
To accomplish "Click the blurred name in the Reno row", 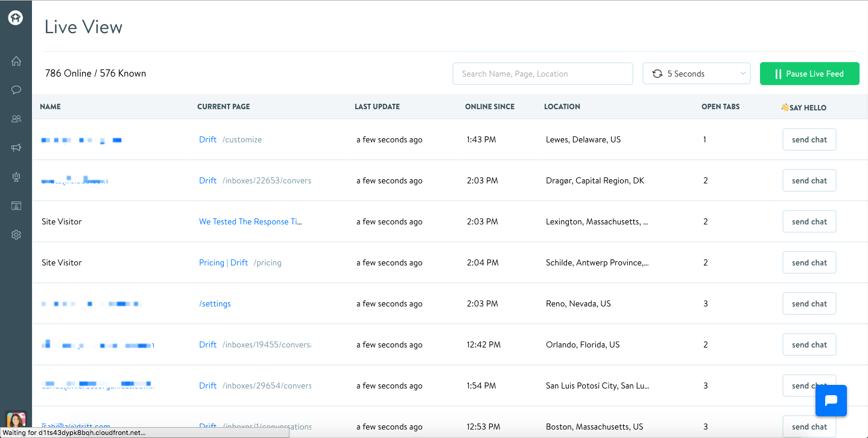I will pos(91,303).
